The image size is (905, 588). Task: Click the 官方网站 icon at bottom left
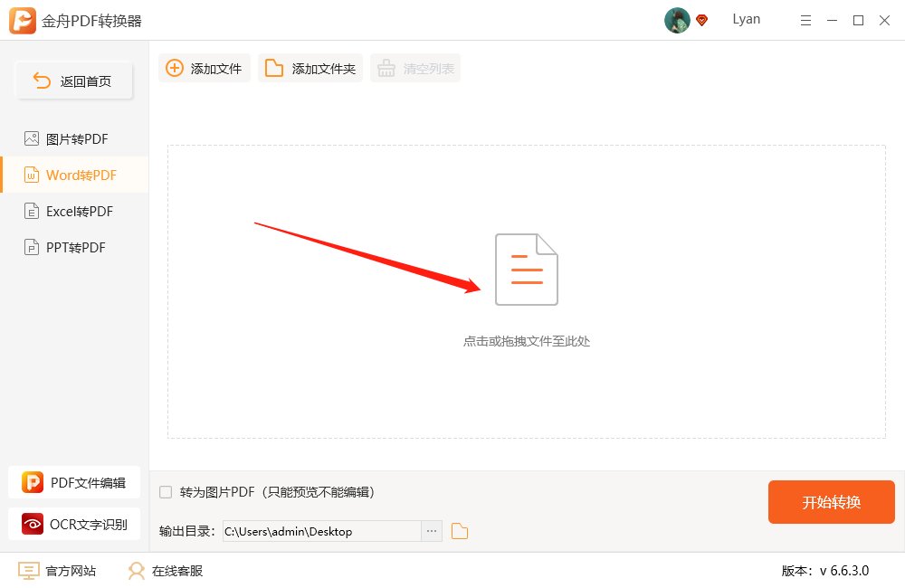30,571
